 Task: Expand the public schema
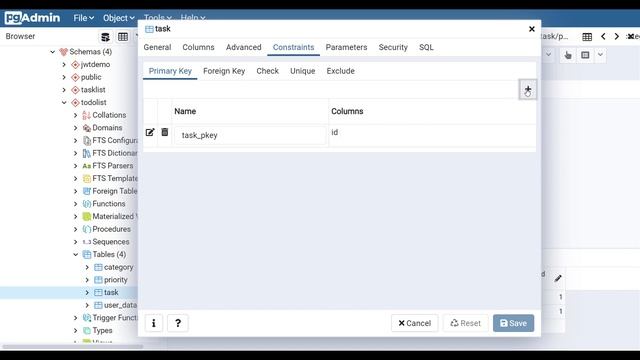tap(64, 77)
